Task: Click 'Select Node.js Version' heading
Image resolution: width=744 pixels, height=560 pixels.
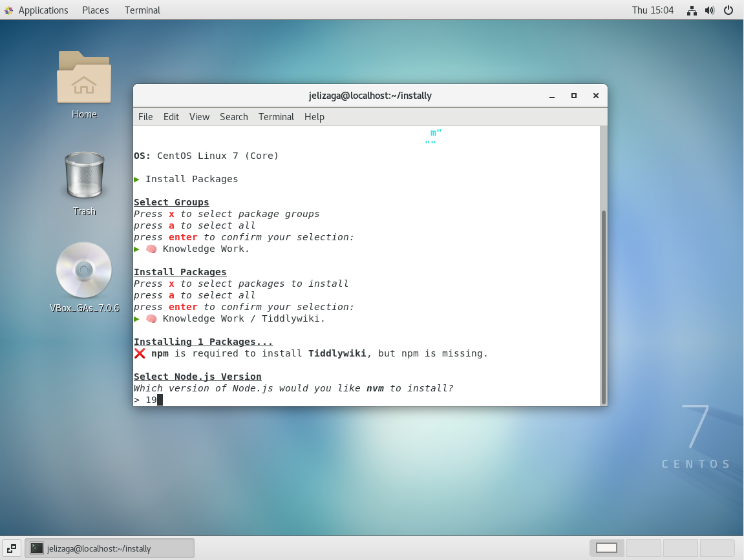Action: point(197,377)
